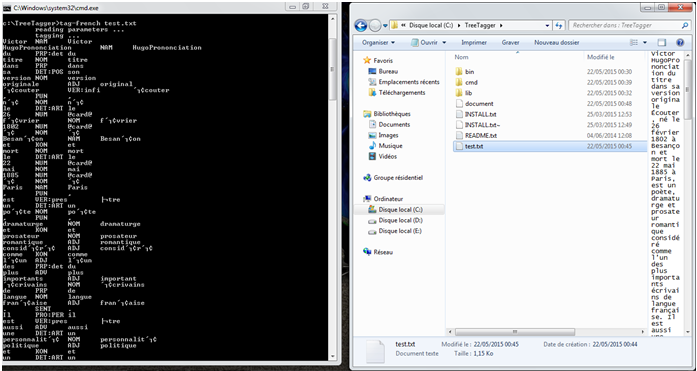Select the INSTALL.txt file
Image resolution: width=697 pixels, height=371 pixels.
pyautogui.click(x=476, y=114)
